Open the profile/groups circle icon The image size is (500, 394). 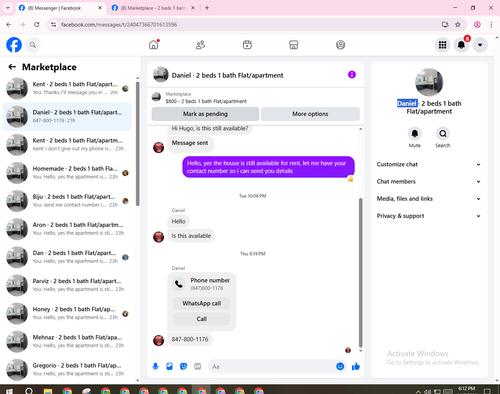point(340,45)
